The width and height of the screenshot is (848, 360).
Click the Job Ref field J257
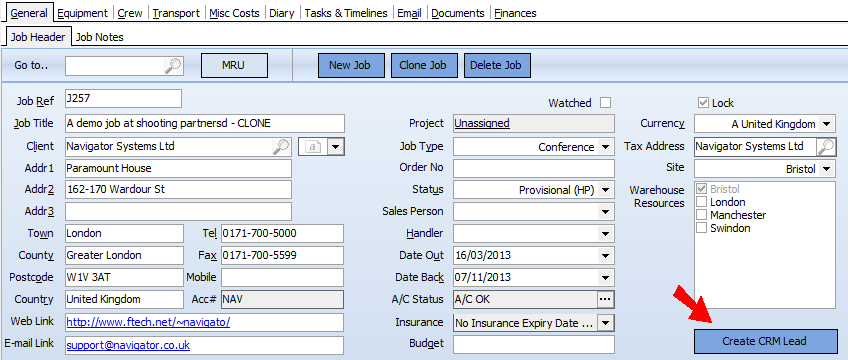coord(123,98)
